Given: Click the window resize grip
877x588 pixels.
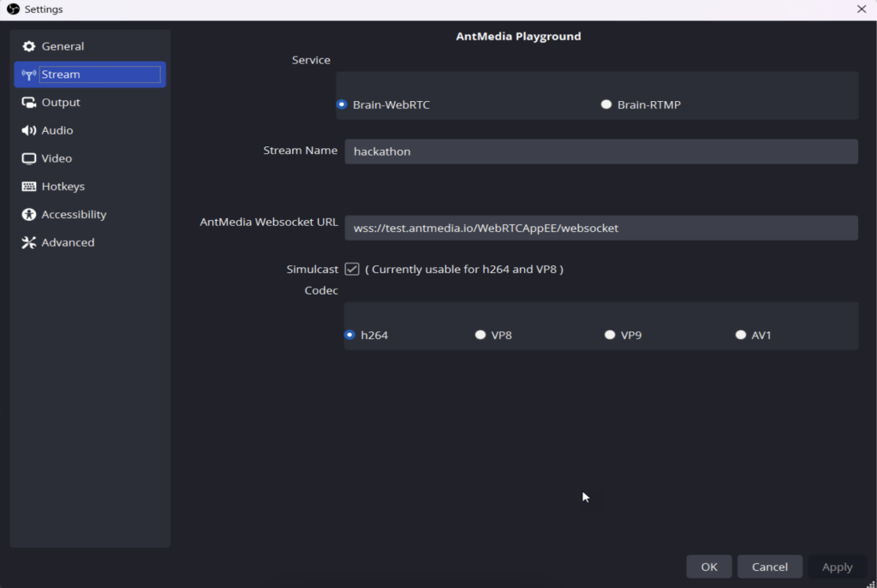Looking at the screenshot, I should coord(871,584).
